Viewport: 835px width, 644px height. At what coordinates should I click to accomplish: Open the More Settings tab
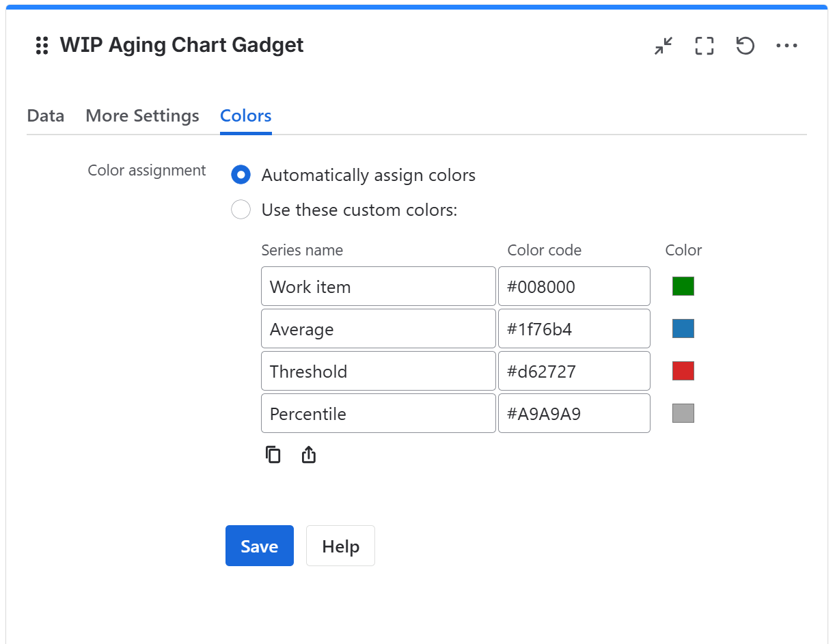[x=142, y=116]
